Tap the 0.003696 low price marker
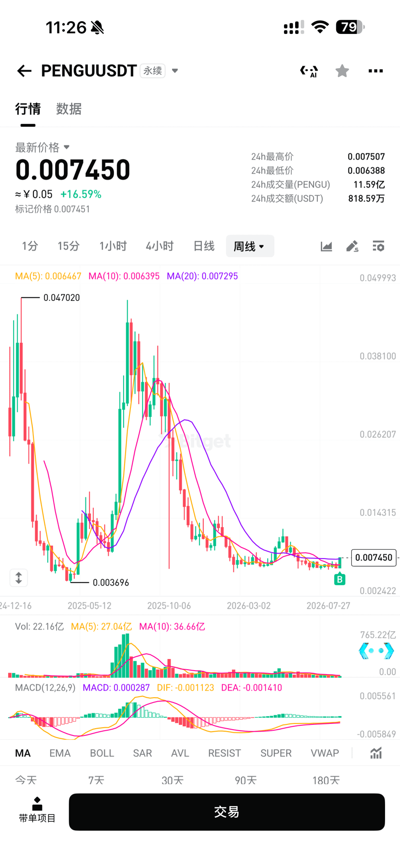Viewport: 400px width, 868px height. tap(111, 583)
